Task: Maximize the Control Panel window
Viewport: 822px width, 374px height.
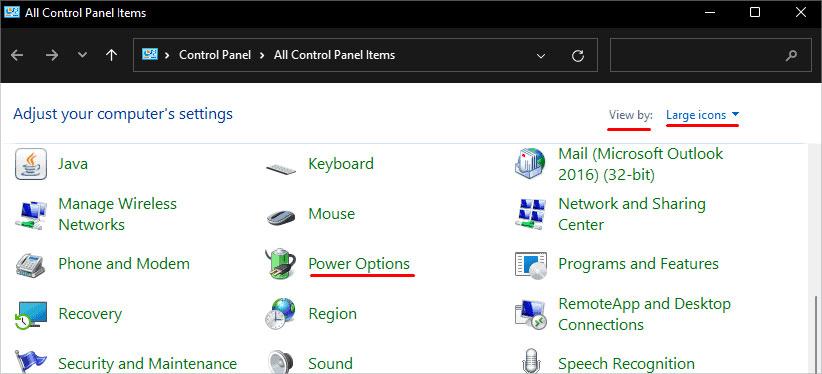Action: (755, 13)
